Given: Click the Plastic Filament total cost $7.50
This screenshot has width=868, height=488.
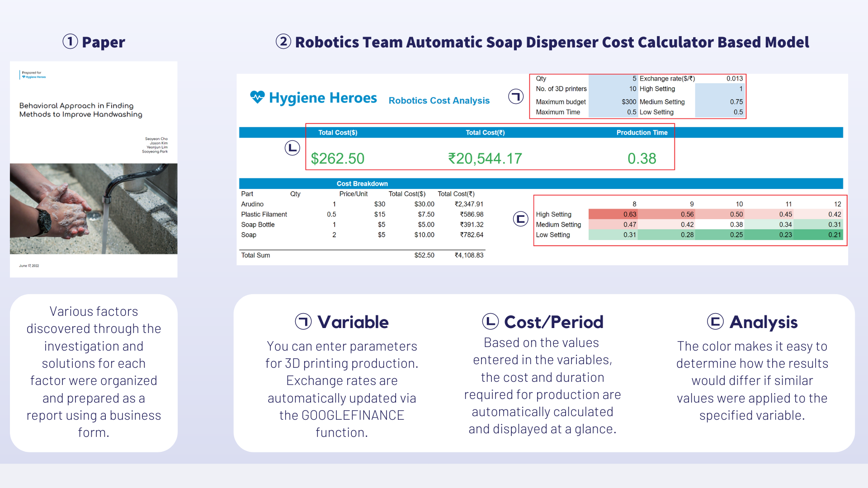Looking at the screenshot, I should (426, 215).
